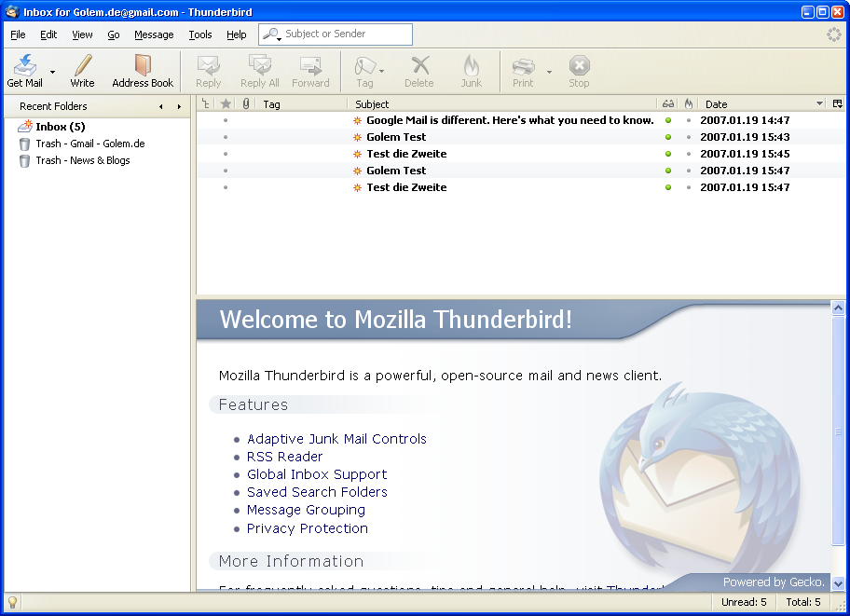Show next folder view with right arrow

(179, 107)
